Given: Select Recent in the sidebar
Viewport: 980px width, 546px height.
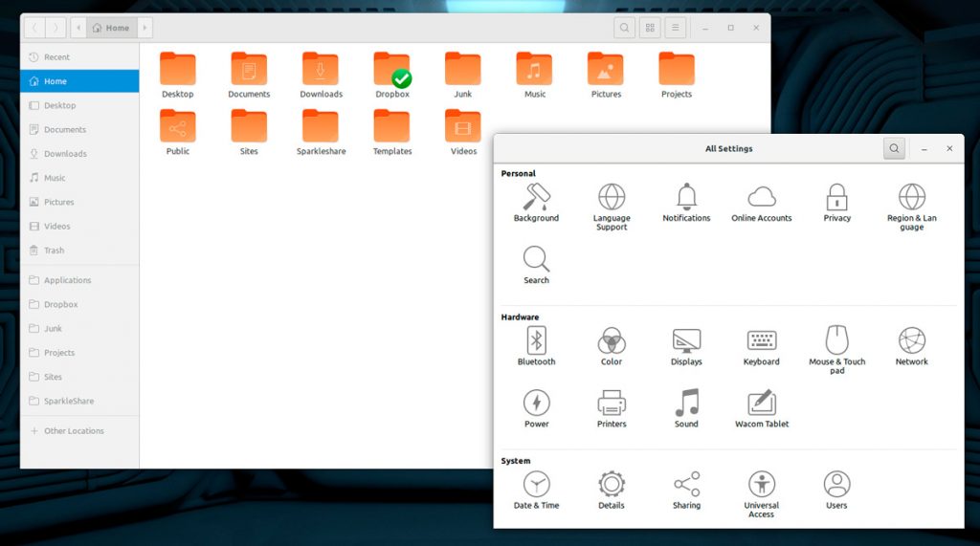Looking at the screenshot, I should coord(56,57).
